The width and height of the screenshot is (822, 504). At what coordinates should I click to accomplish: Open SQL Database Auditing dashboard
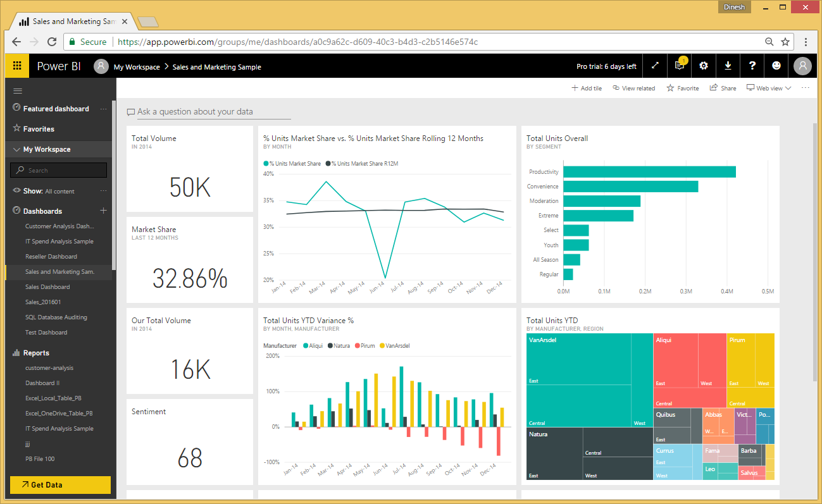(x=56, y=317)
